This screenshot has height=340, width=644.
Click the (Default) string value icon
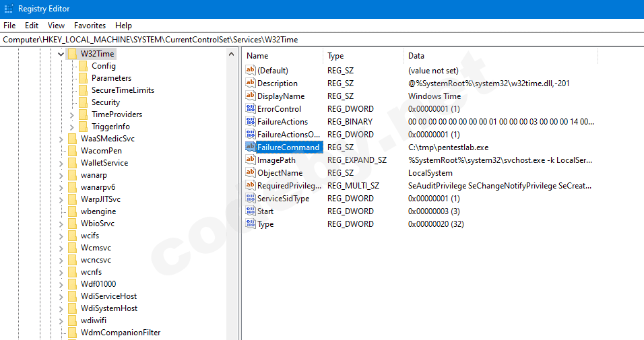click(250, 70)
